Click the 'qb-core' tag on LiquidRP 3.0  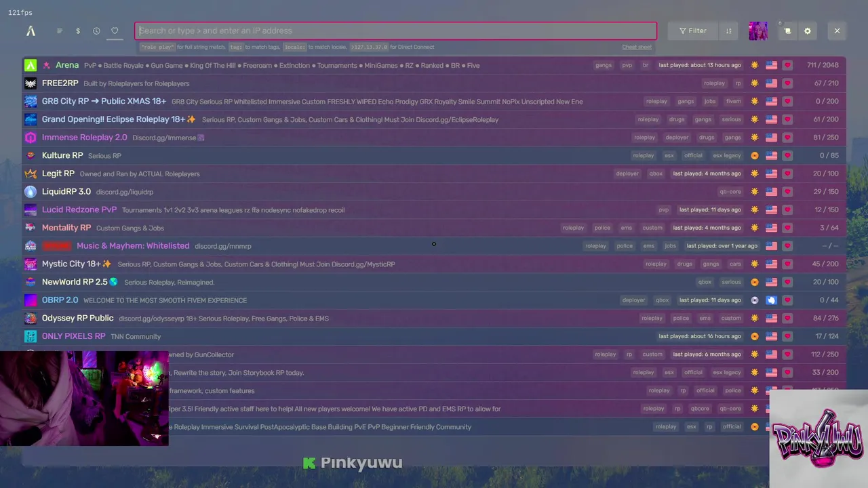[730, 192]
